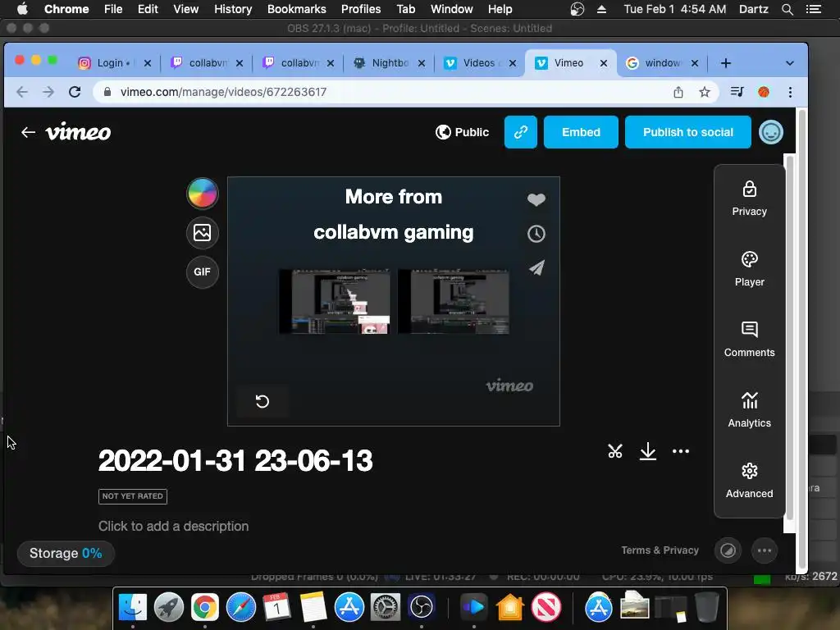Screen dimensions: 840x630
Task: Reload the page in Chrome
Action: pyautogui.click(x=75, y=92)
